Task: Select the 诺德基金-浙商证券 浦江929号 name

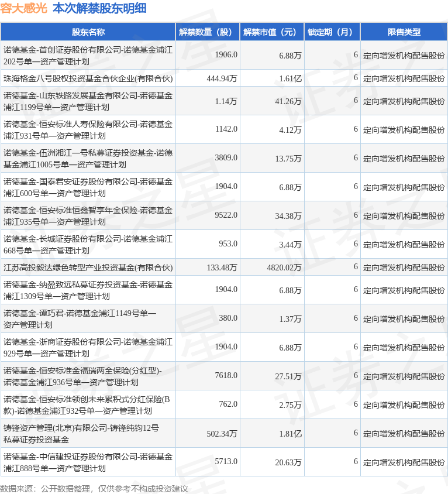Action: pyautogui.click(x=88, y=348)
